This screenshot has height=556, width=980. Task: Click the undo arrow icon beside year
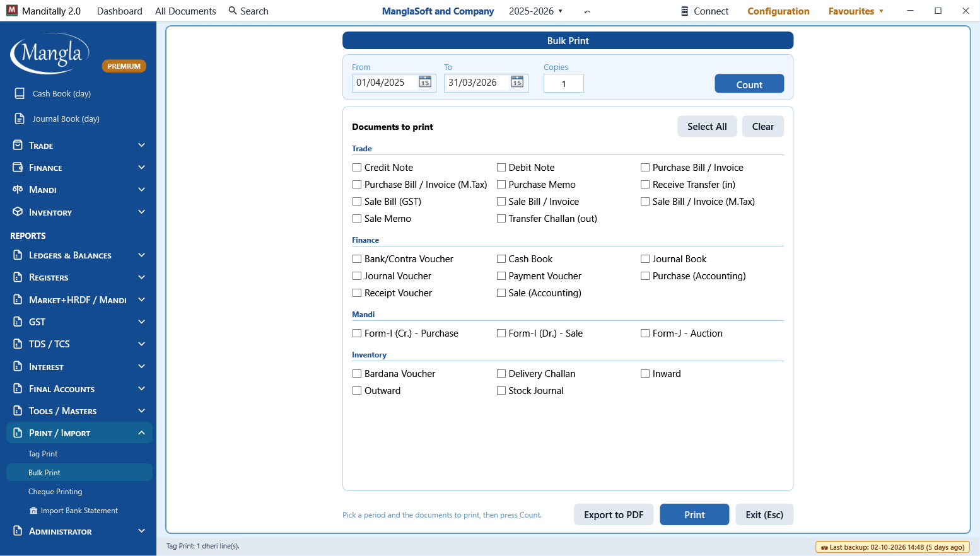click(x=587, y=11)
